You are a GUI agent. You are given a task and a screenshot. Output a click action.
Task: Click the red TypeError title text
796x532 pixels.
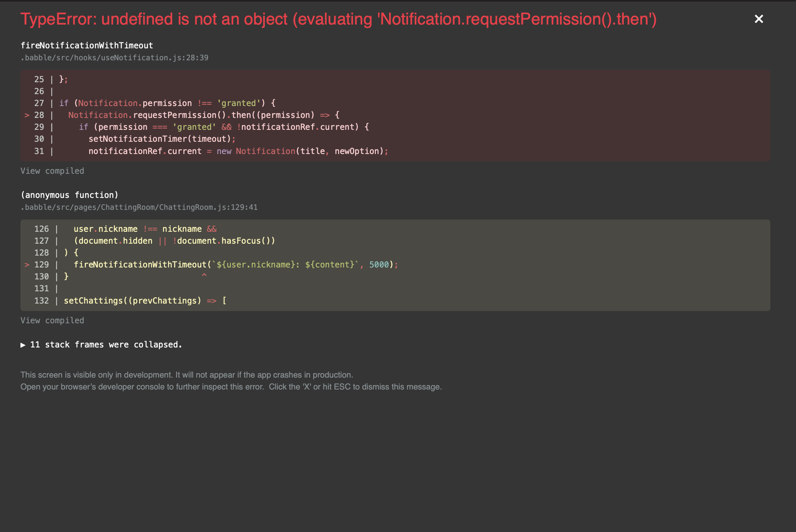pos(338,19)
